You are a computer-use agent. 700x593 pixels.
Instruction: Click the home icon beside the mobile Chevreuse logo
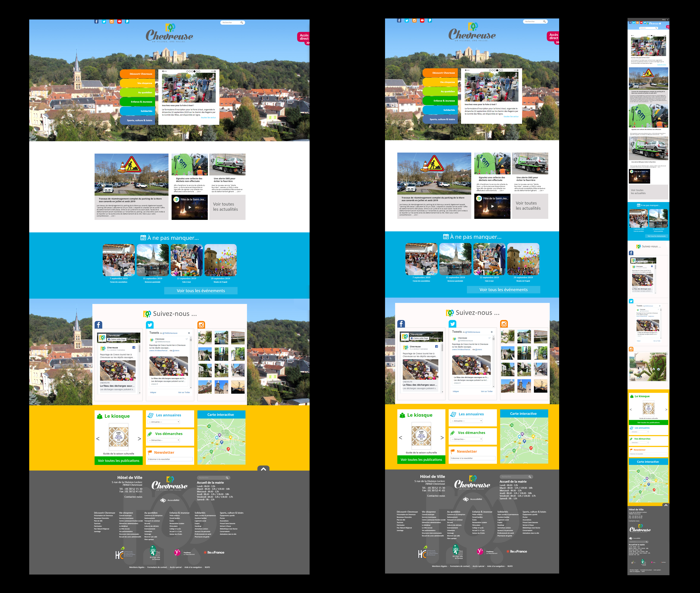pos(660,24)
